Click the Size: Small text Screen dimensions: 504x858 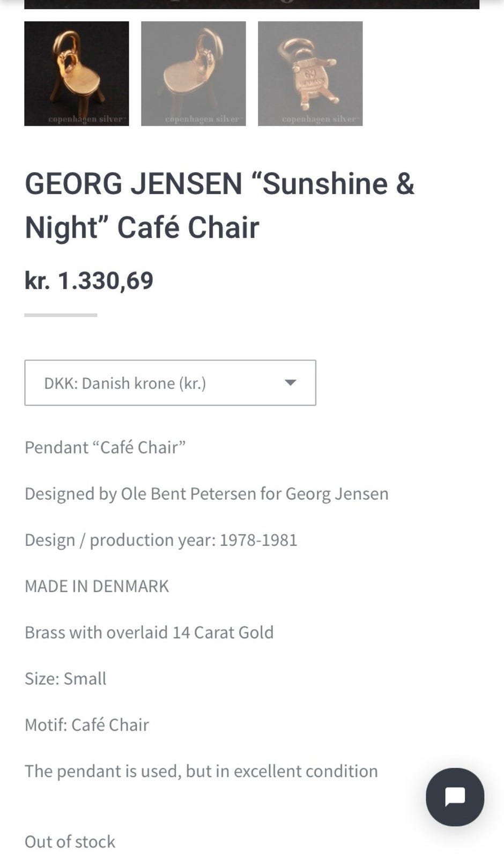tap(65, 678)
